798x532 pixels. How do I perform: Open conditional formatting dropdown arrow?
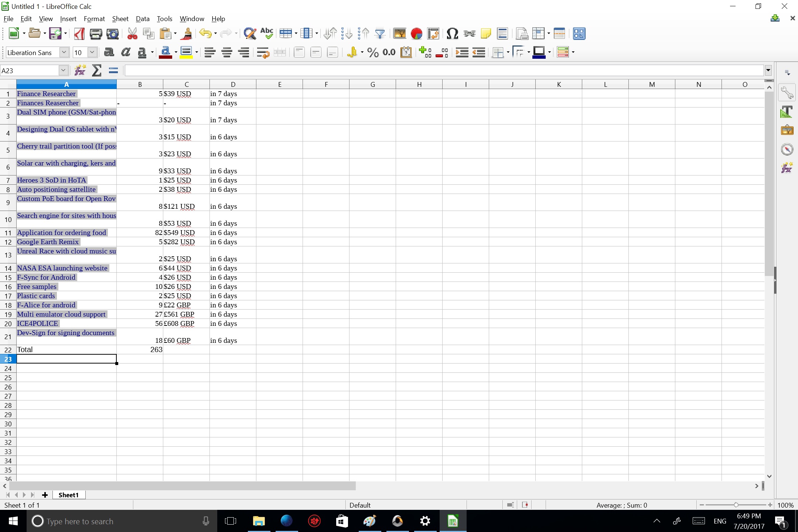click(x=573, y=52)
